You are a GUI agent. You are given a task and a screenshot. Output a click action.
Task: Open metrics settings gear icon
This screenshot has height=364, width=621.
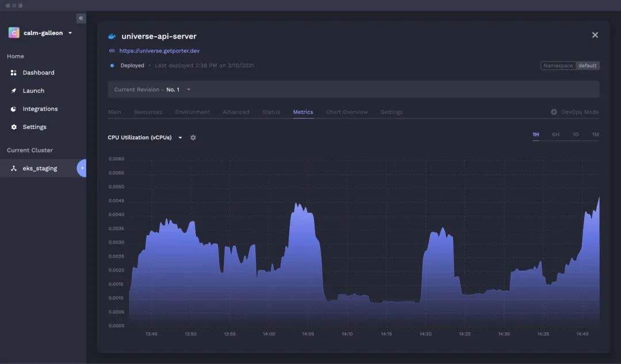(193, 137)
